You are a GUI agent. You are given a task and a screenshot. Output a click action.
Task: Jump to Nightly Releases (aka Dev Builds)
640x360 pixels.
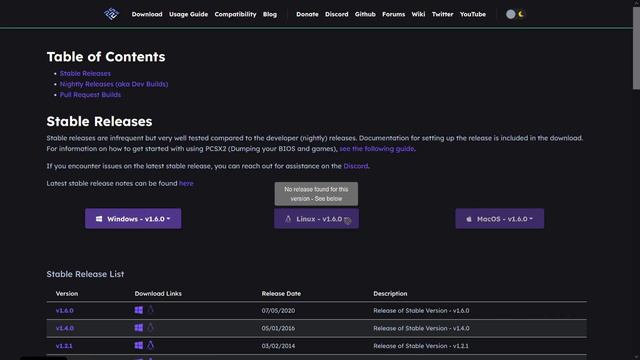pyautogui.click(x=114, y=84)
